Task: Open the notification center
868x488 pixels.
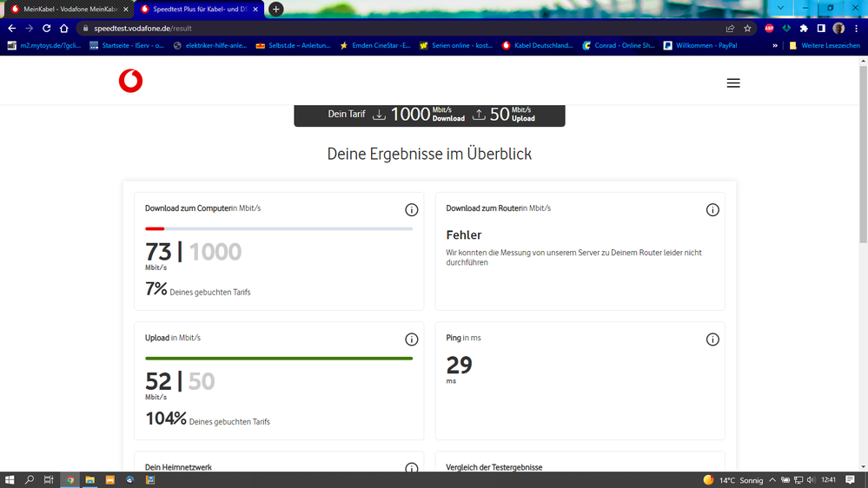Action: point(851,479)
